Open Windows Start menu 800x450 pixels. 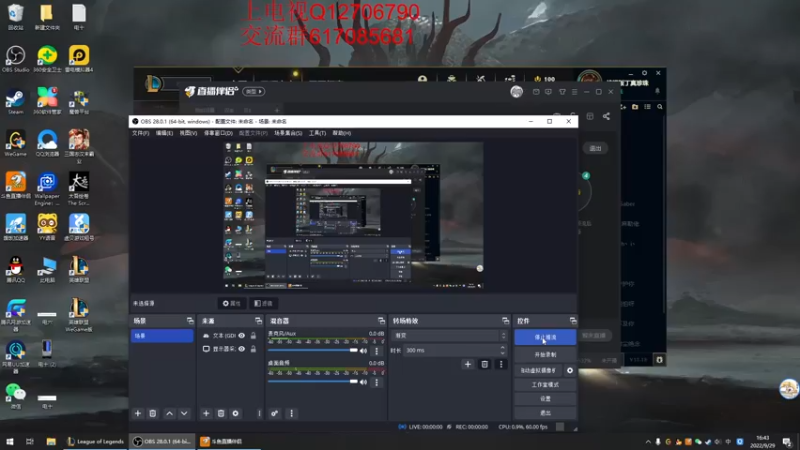(x=10, y=441)
